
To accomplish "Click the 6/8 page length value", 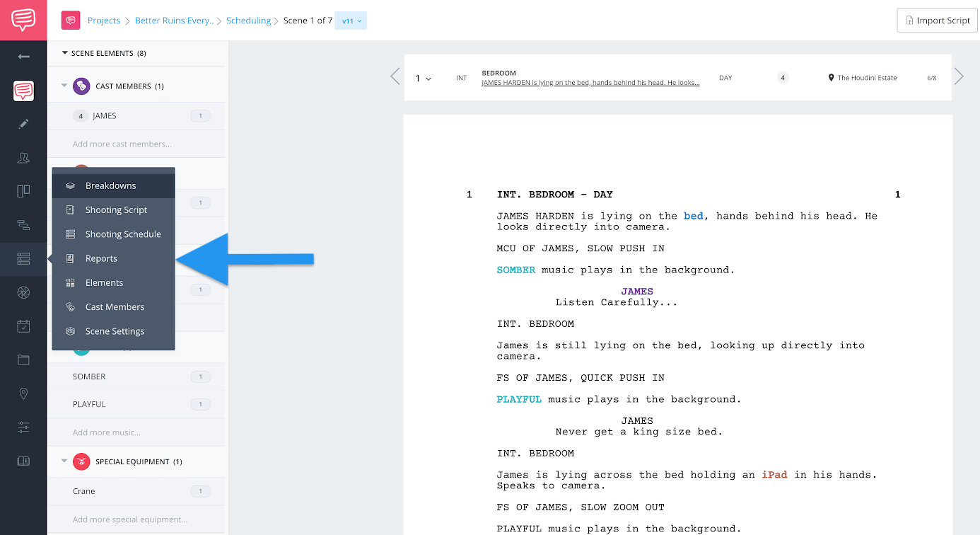I will 932,78.
